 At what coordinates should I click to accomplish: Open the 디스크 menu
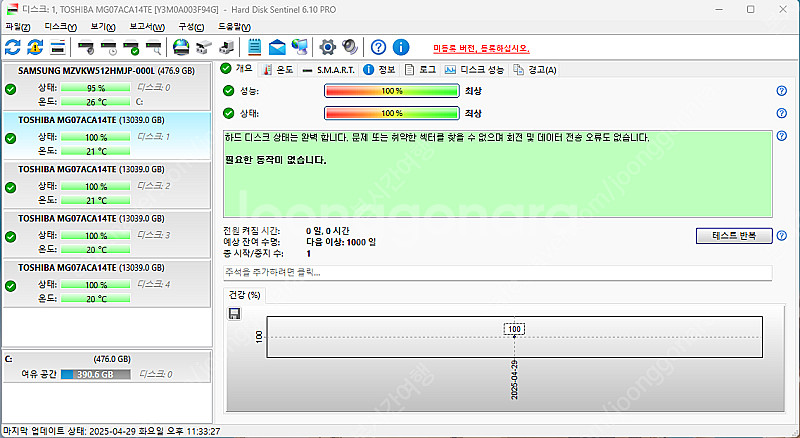coord(60,27)
